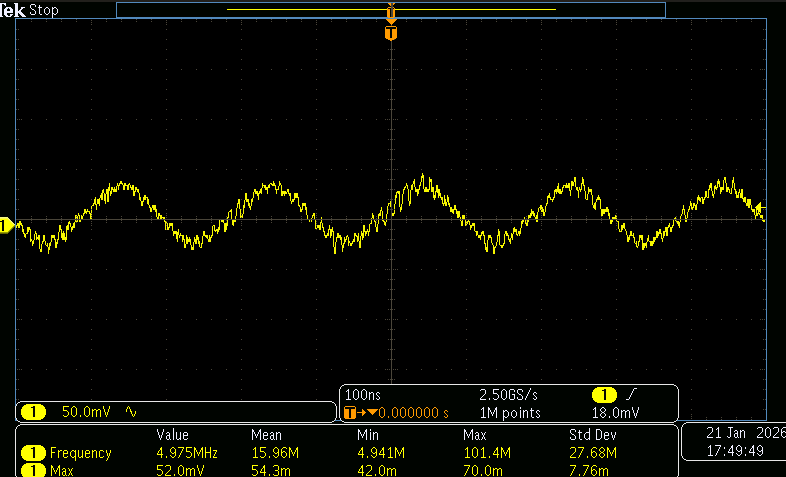The height and width of the screenshot is (477, 786).
Task: Click the Frequency measurement row label
Action: pos(80,453)
